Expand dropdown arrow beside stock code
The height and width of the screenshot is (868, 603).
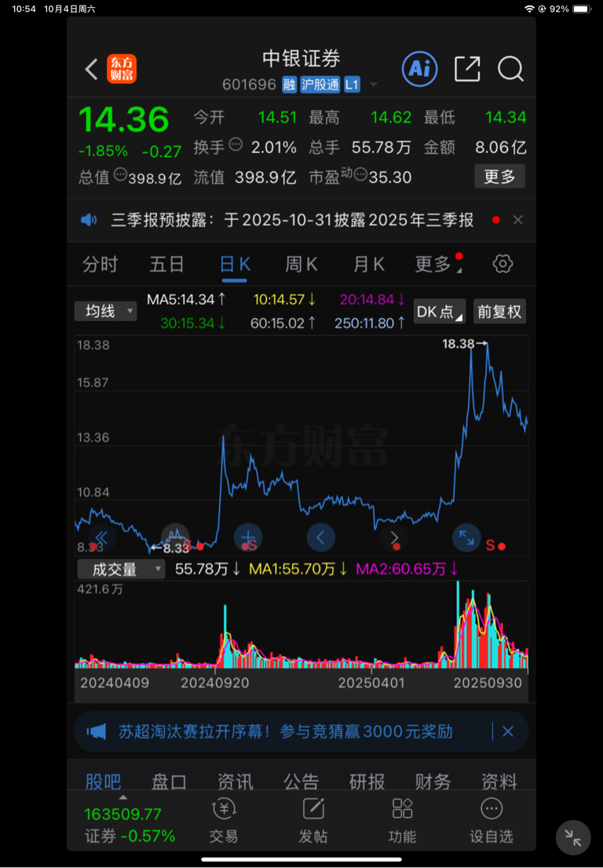click(373, 85)
